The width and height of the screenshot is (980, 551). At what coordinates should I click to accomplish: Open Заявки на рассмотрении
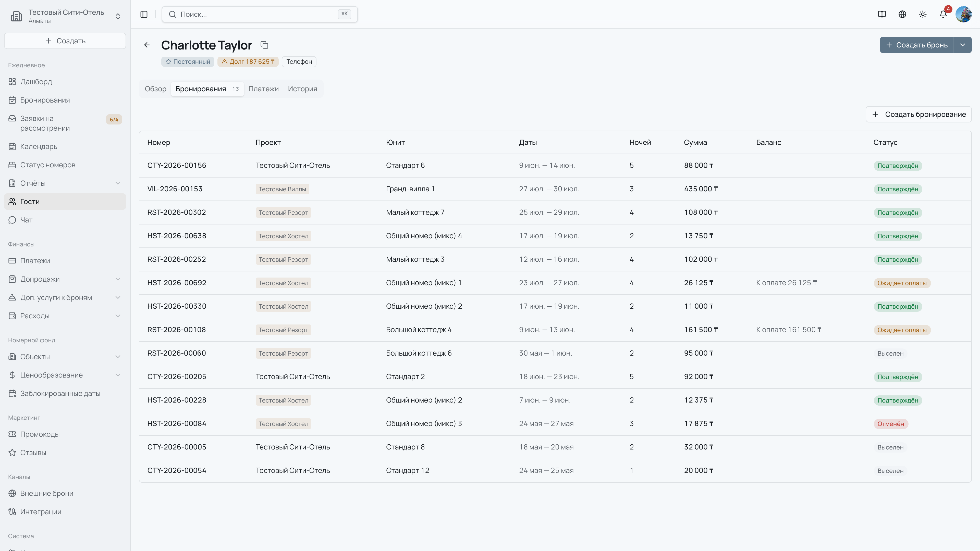65,123
